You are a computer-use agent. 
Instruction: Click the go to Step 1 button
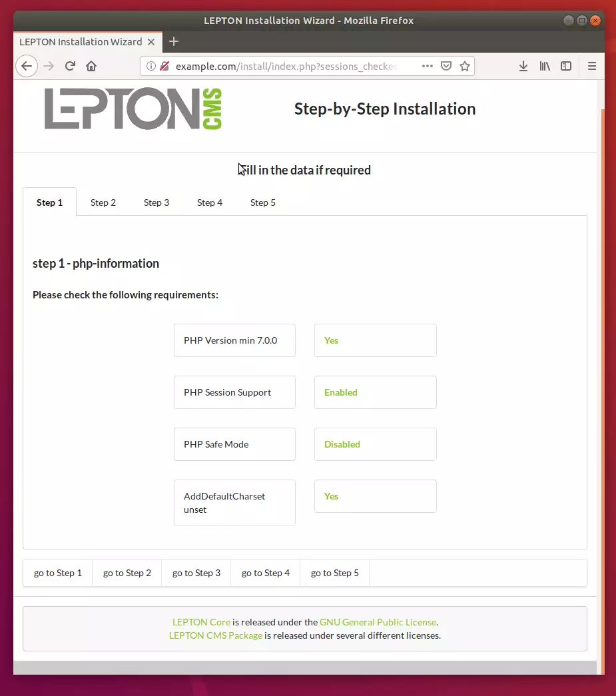pyautogui.click(x=58, y=573)
